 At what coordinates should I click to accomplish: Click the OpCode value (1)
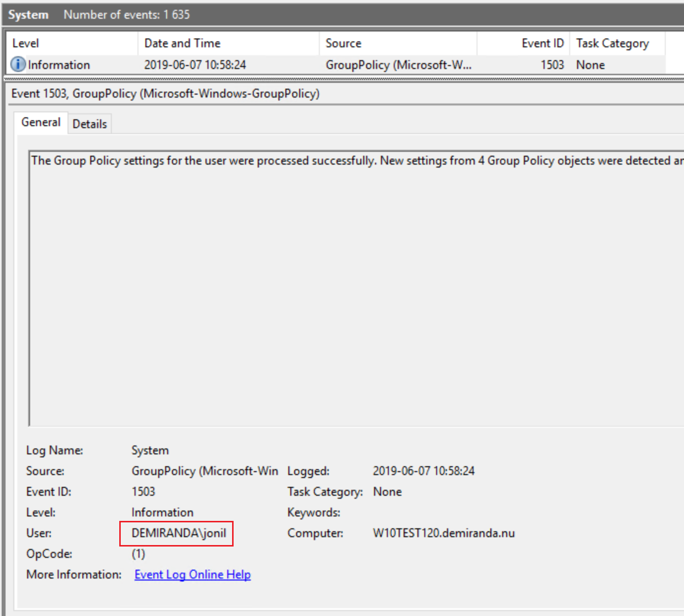[x=138, y=553]
